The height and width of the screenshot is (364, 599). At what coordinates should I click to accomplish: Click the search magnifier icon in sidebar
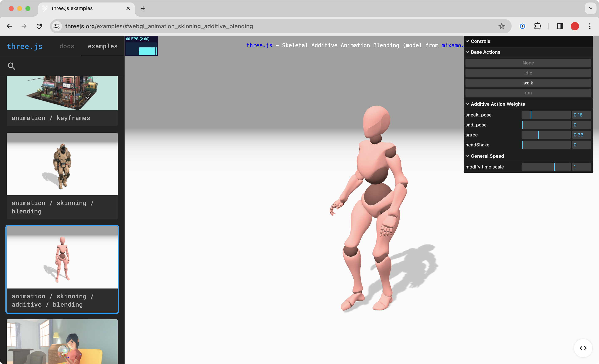(x=11, y=66)
